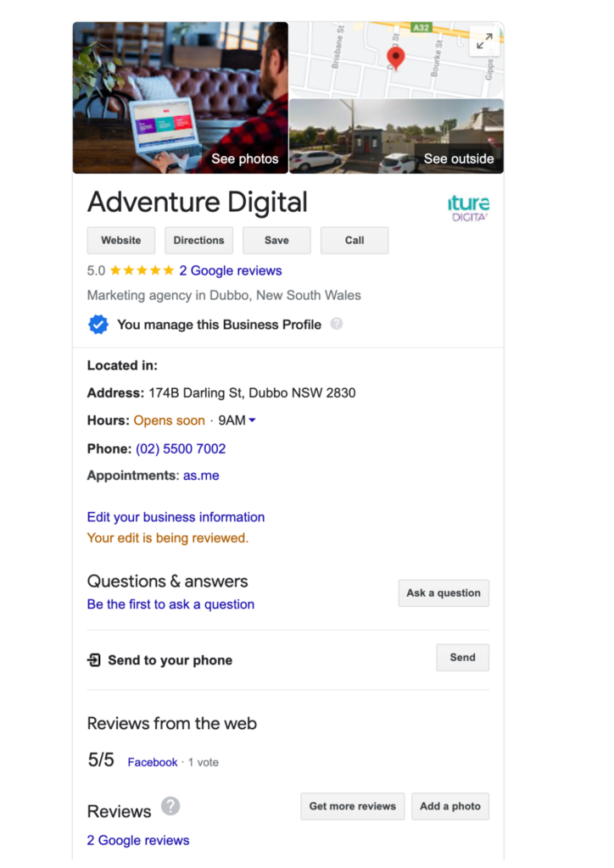
Task: Click the send to phone icon
Action: pos(94,659)
